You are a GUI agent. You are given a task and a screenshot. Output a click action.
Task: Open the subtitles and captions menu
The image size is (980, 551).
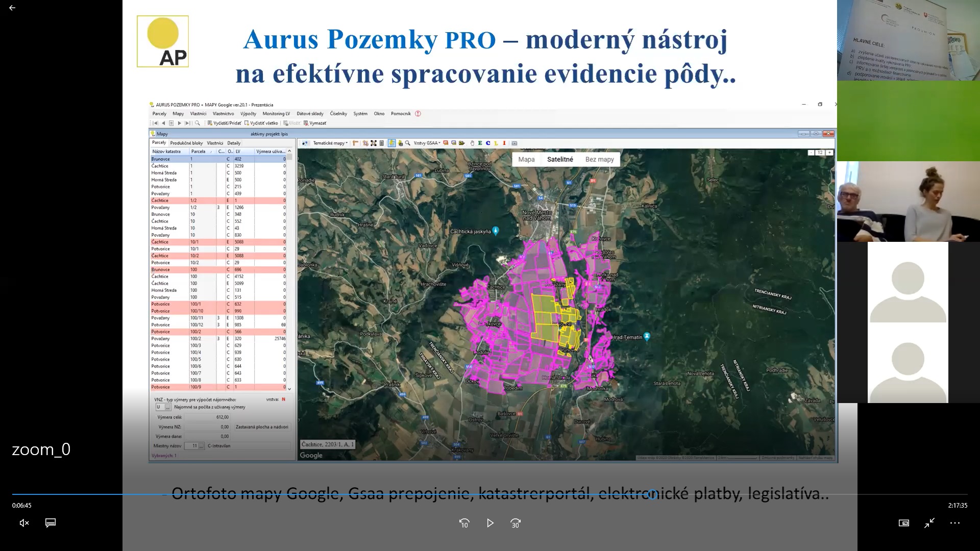(51, 523)
